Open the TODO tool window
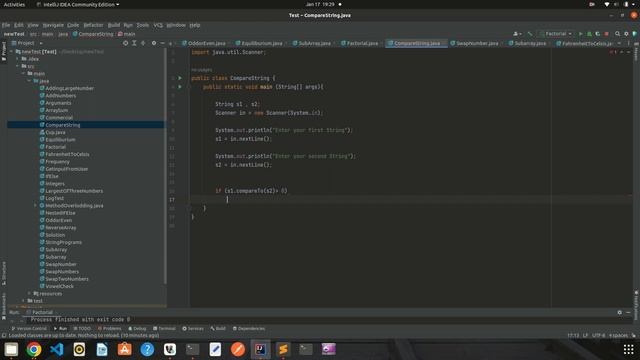This screenshot has height=360, width=640. point(82,329)
